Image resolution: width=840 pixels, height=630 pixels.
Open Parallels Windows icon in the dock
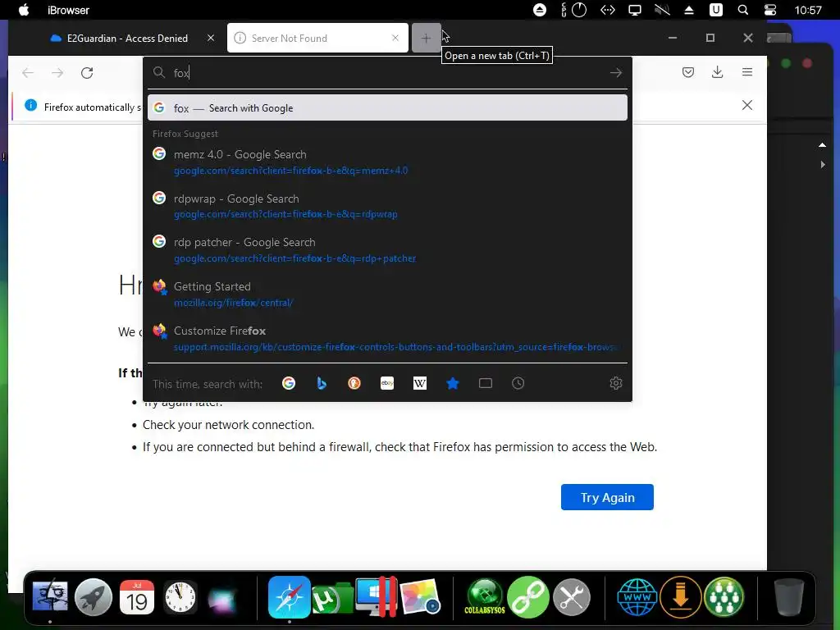[376, 596]
